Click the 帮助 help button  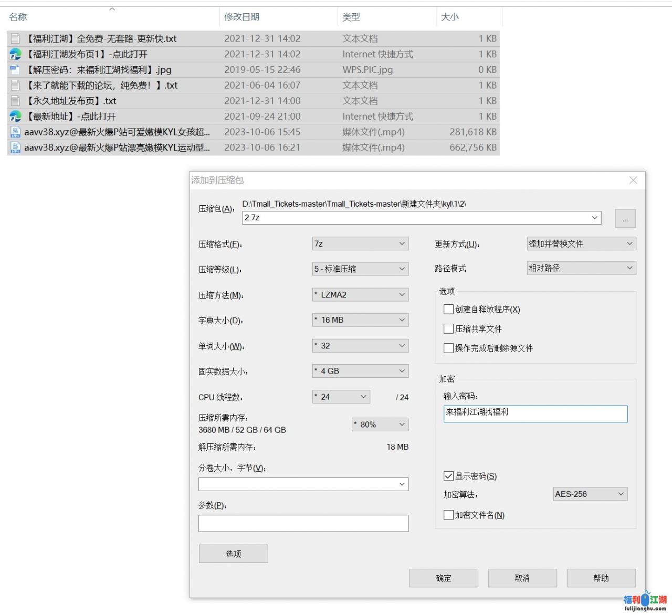[x=601, y=578]
